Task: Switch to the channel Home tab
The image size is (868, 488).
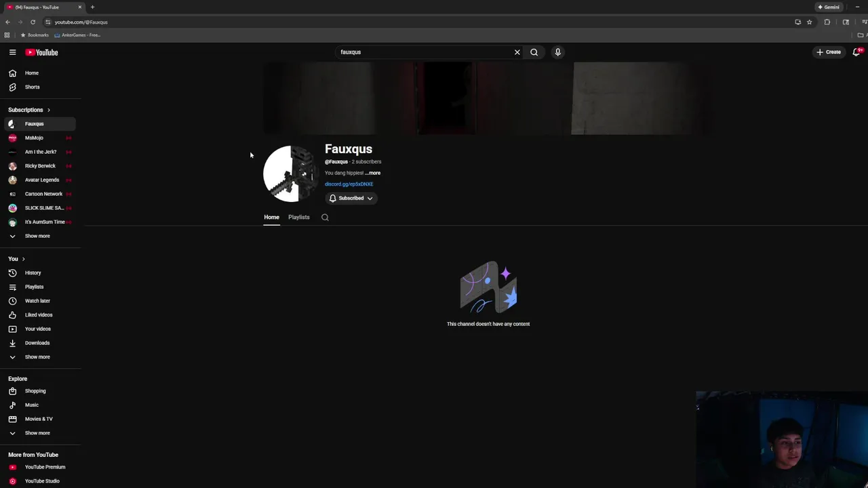Action: 271,218
